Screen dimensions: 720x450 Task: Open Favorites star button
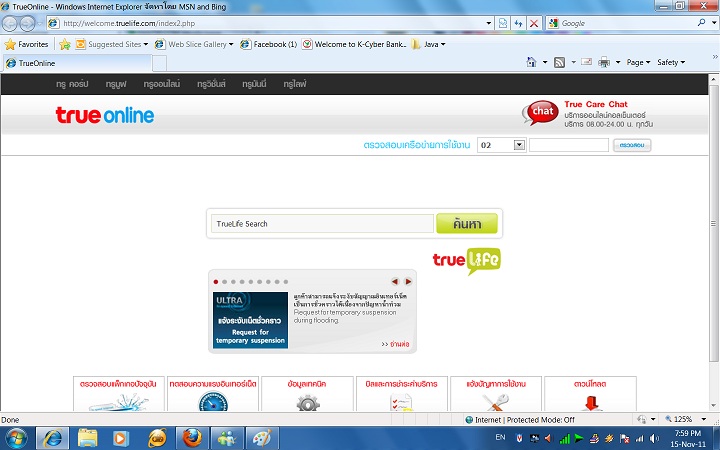26,44
